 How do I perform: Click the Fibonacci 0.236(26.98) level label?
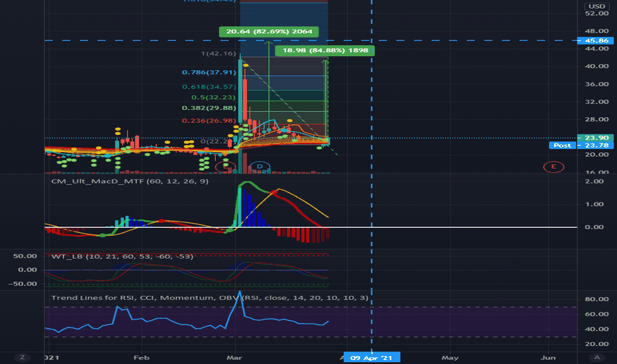tap(209, 121)
